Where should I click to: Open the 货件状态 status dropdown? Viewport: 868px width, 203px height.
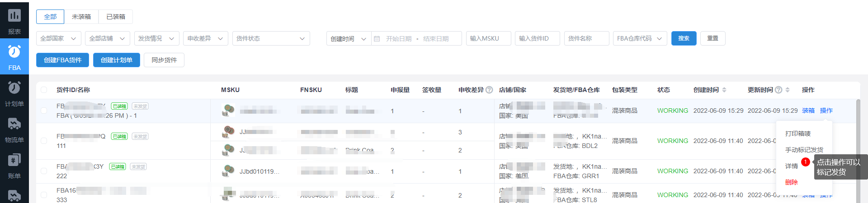pos(271,38)
